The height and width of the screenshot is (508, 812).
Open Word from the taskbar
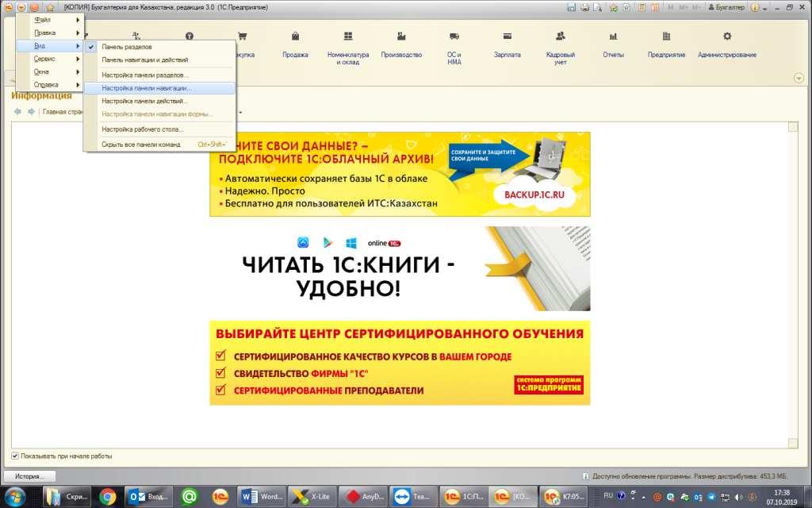[262, 497]
